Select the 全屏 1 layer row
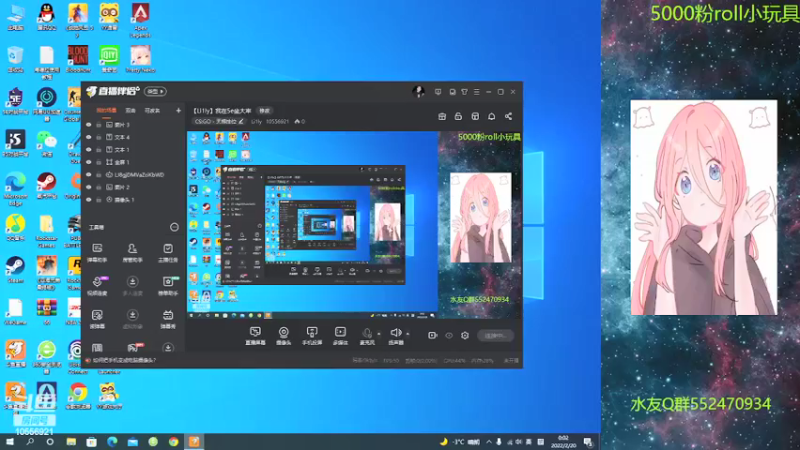Image resolution: width=800 pixels, height=450 pixels. click(x=133, y=162)
